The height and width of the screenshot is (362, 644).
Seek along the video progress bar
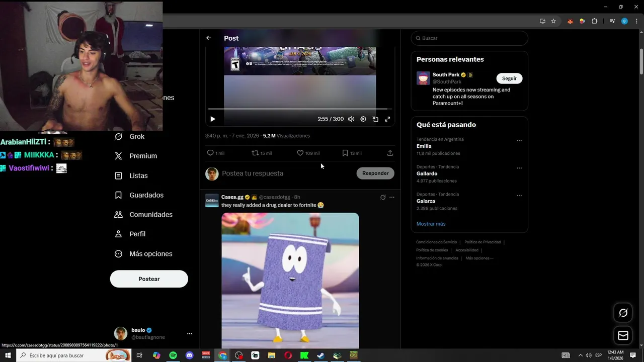pos(300,109)
